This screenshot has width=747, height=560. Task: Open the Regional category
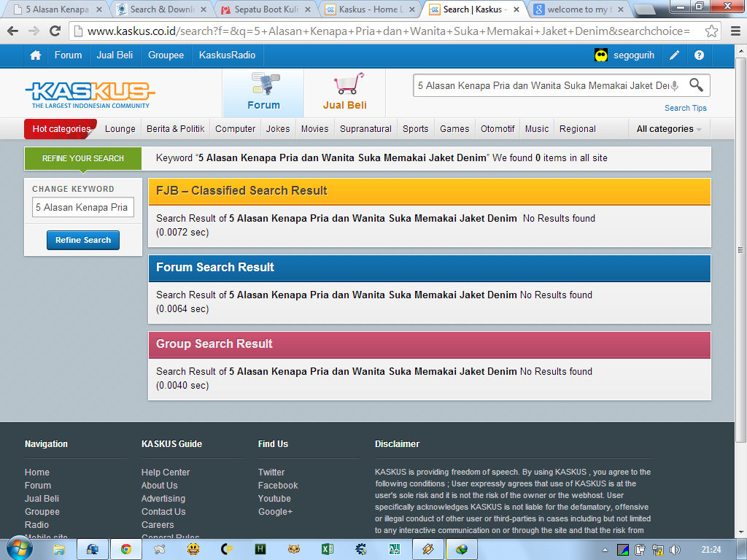pos(578,129)
